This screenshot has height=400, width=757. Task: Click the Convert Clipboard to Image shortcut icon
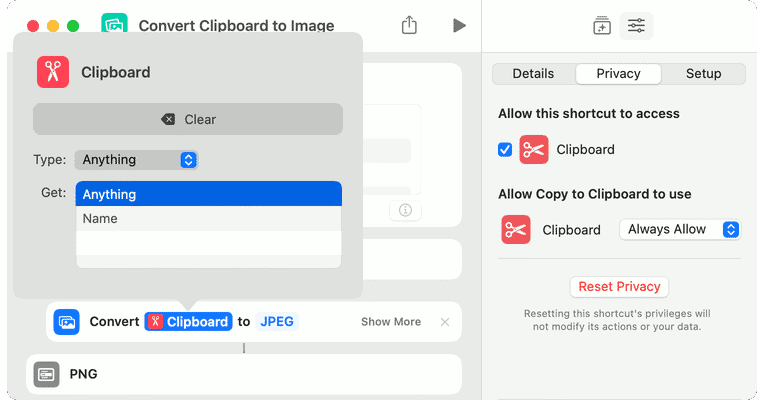tap(114, 24)
